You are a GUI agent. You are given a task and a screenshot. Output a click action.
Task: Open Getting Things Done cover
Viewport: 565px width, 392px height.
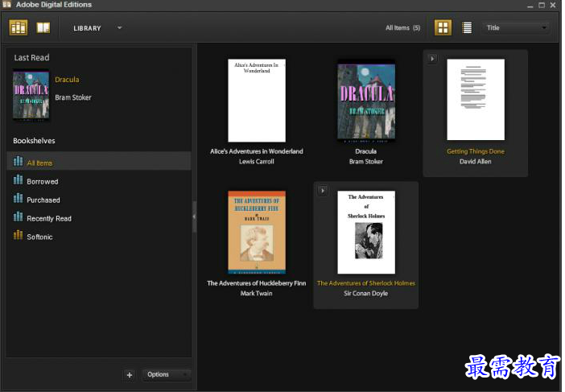tap(476, 100)
